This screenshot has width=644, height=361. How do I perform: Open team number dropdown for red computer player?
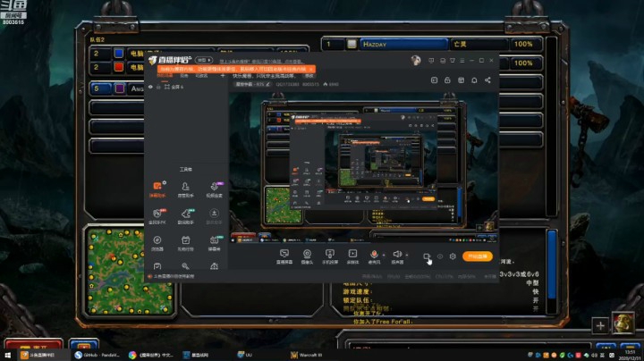[x=100, y=67]
